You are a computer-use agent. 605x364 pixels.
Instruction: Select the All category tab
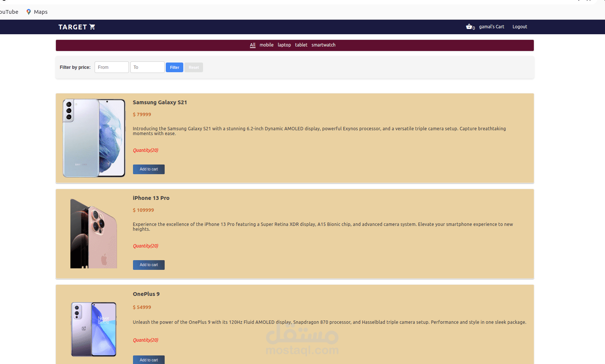(253, 45)
